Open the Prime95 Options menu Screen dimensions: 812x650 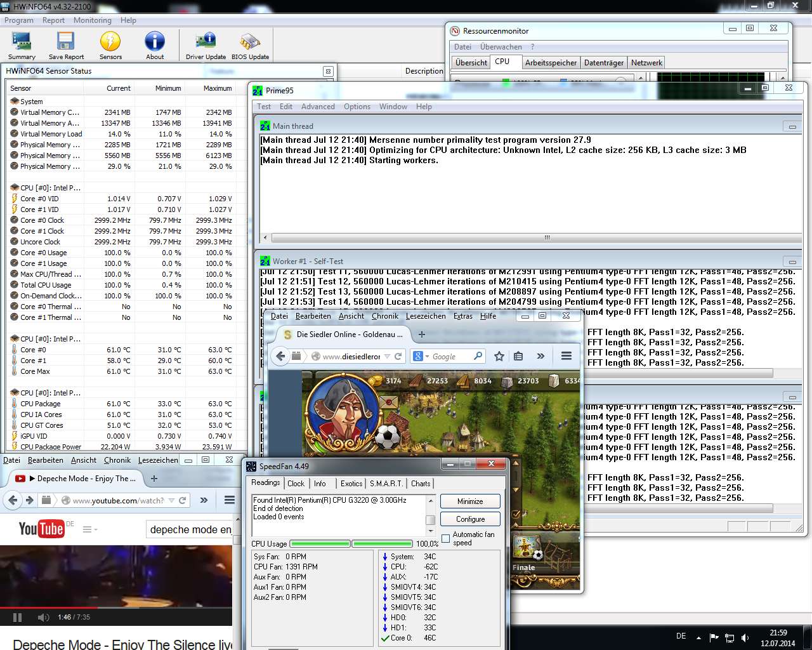[357, 107]
